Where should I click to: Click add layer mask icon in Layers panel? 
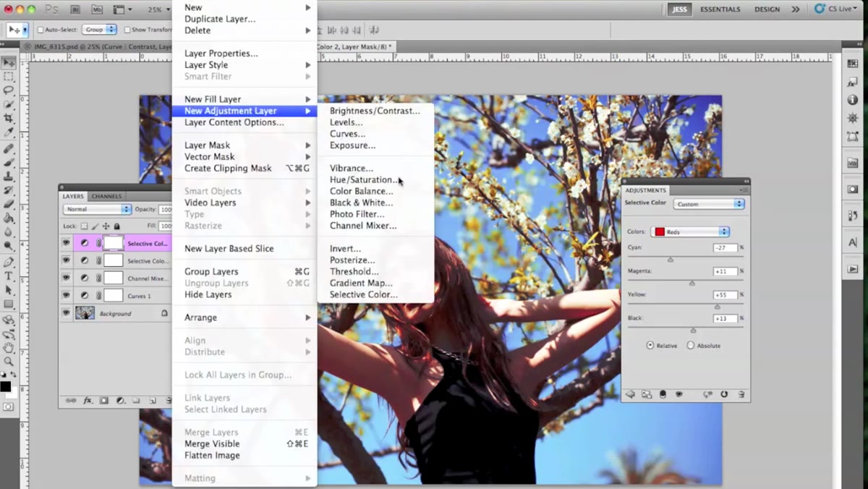(x=104, y=400)
